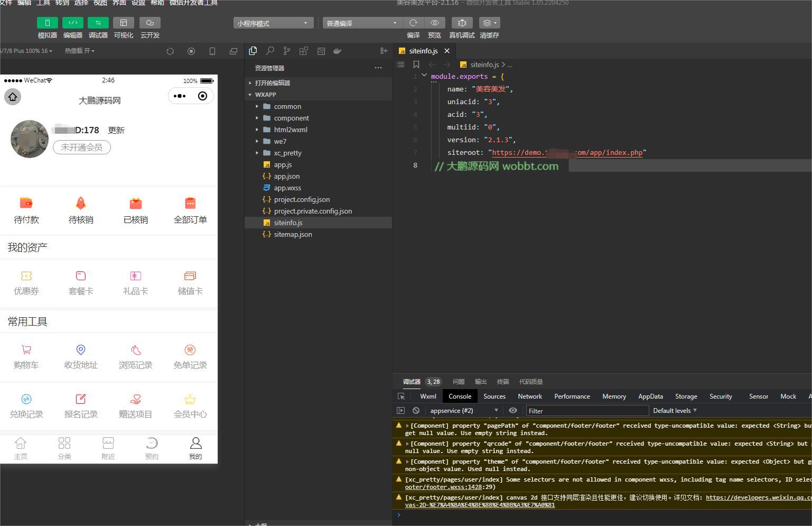Image resolution: width=812 pixels, height=526 pixels.
Task: Open source control branch icon
Action: tap(286, 51)
